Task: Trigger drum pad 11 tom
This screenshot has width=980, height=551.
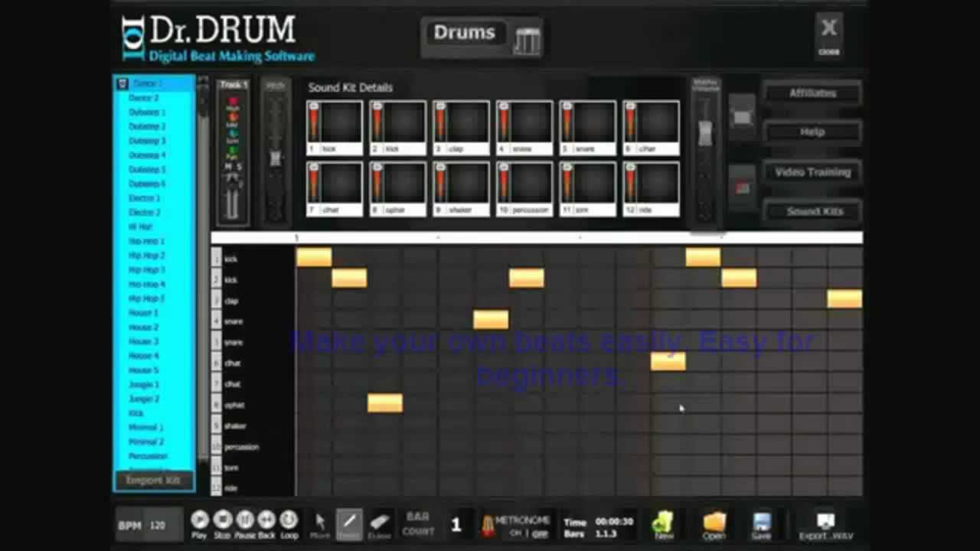Action: pos(588,188)
